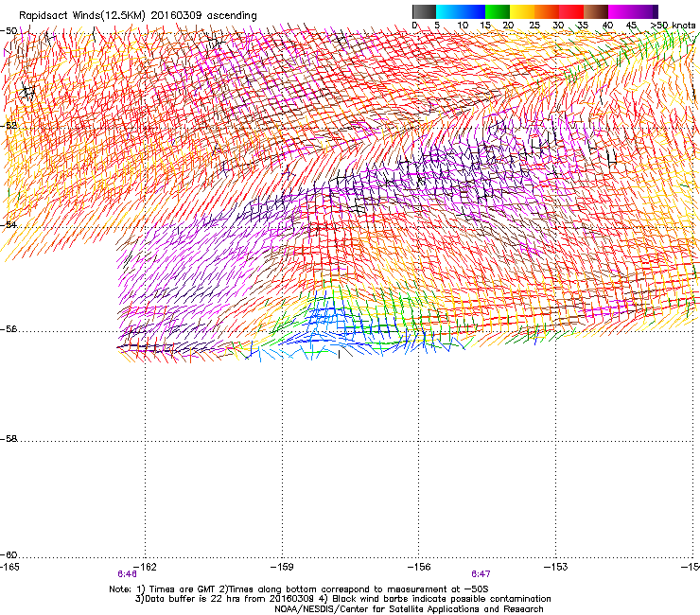Image resolution: width=700 pixels, height=615 pixels.
Task: Click the legend label '35'
Action: point(583,25)
